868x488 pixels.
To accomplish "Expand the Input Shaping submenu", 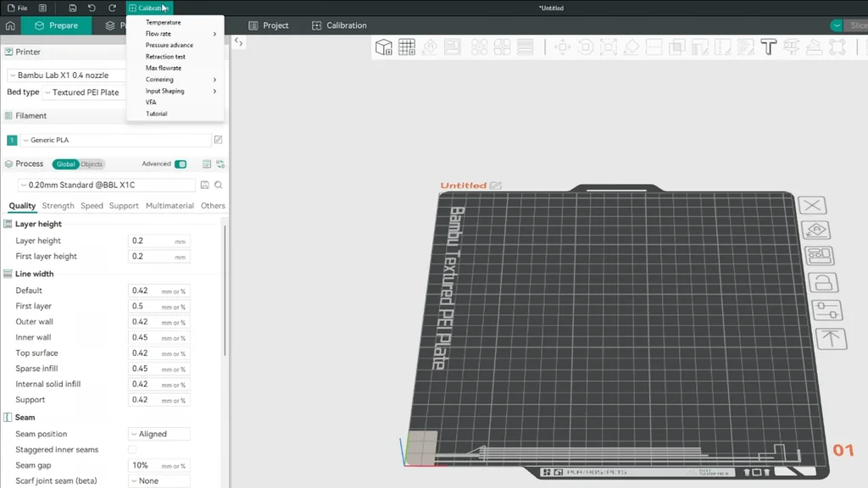I will point(175,91).
